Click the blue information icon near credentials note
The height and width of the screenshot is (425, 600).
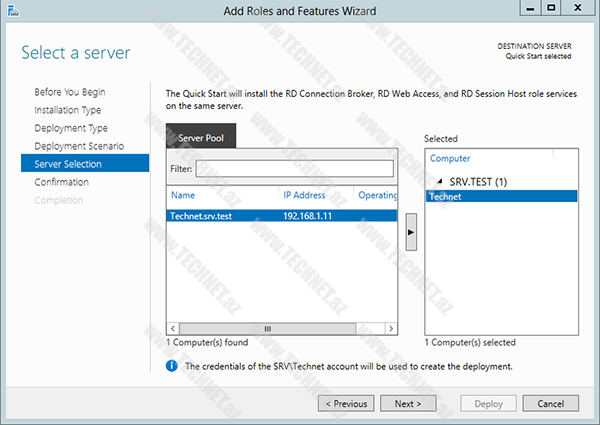(x=172, y=366)
